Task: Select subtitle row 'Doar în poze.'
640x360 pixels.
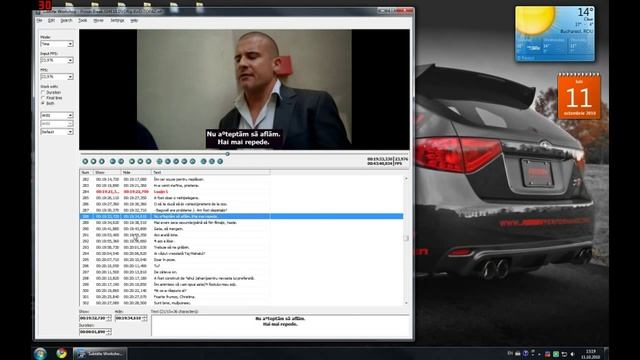Action: point(241,260)
